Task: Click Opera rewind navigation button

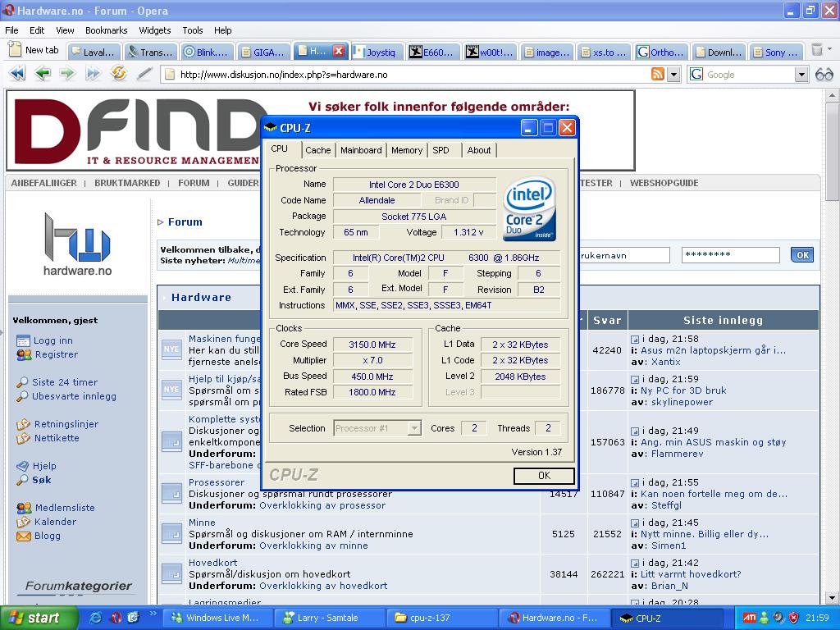Action: 17,73
